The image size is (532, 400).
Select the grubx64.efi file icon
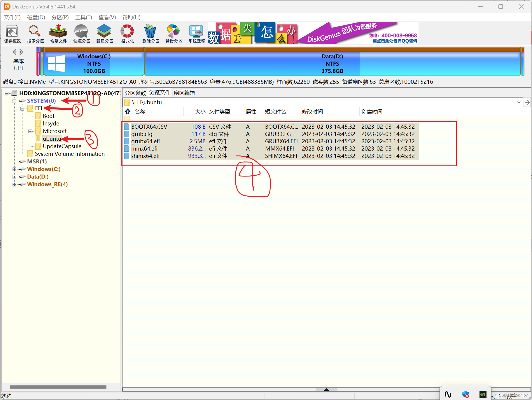pyautogui.click(x=127, y=141)
